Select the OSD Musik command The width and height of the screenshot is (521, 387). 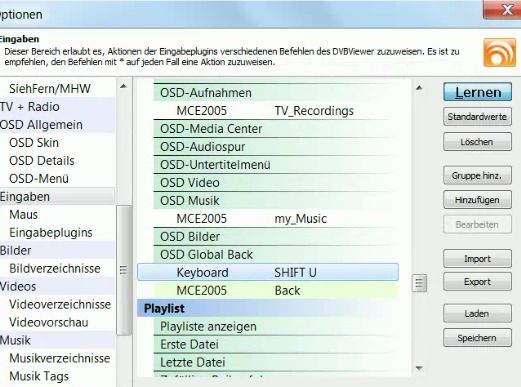click(276, 201)
